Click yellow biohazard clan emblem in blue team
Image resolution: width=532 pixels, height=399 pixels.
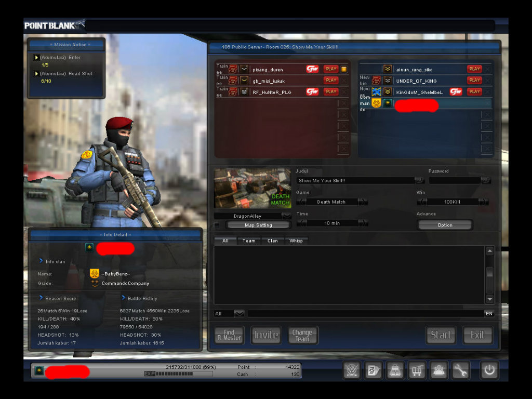tap(376, 103)
